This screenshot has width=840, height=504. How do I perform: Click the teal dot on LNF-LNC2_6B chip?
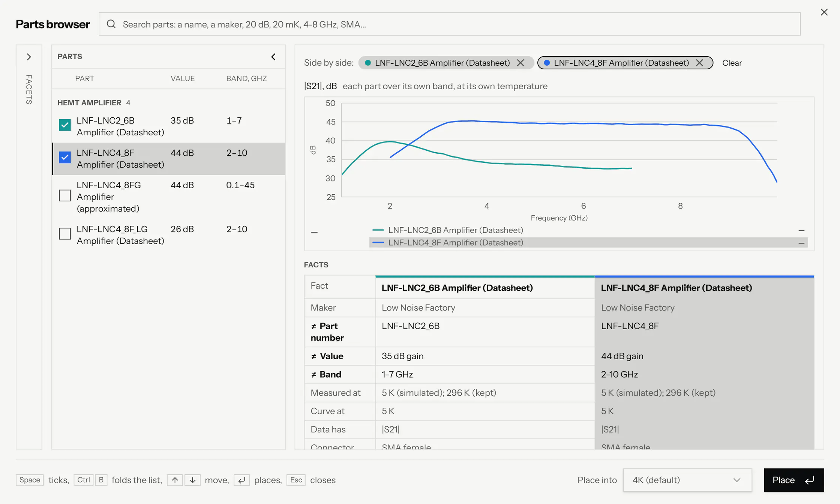click(368, 63)
